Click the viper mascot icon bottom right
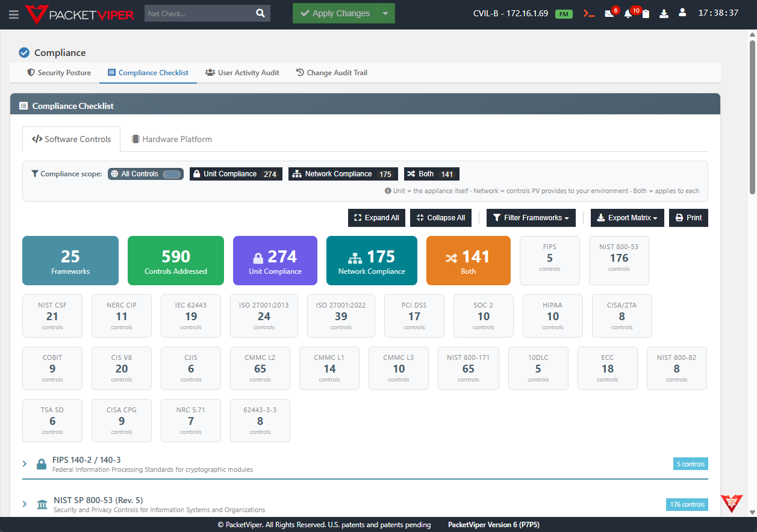 point(732,503)
